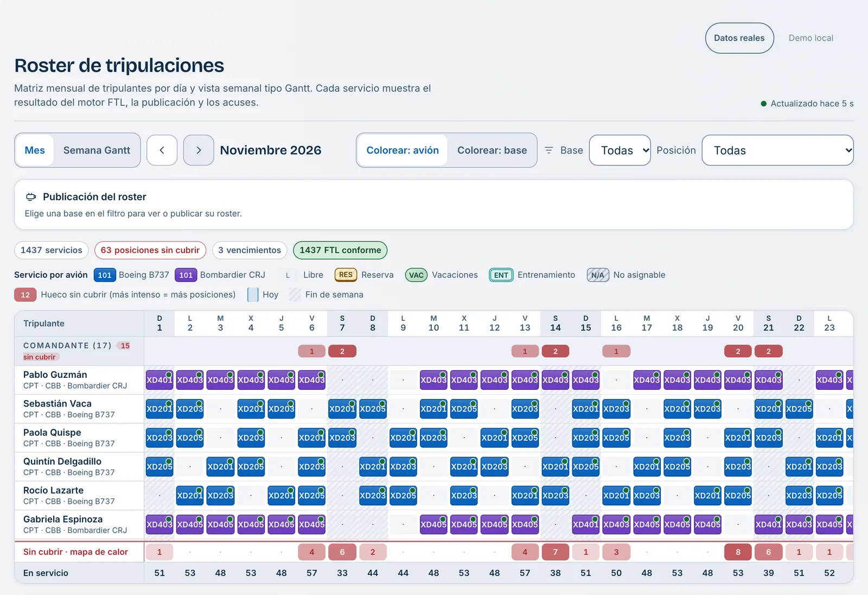Select the Gabriela Espinoza crew row name
This screenshot has width=868, height=595.
(x=63, y=519)
